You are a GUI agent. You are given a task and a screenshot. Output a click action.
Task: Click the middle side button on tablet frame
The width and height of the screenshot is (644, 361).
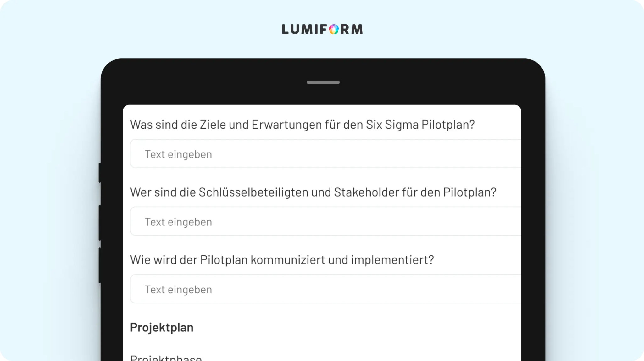100,223
